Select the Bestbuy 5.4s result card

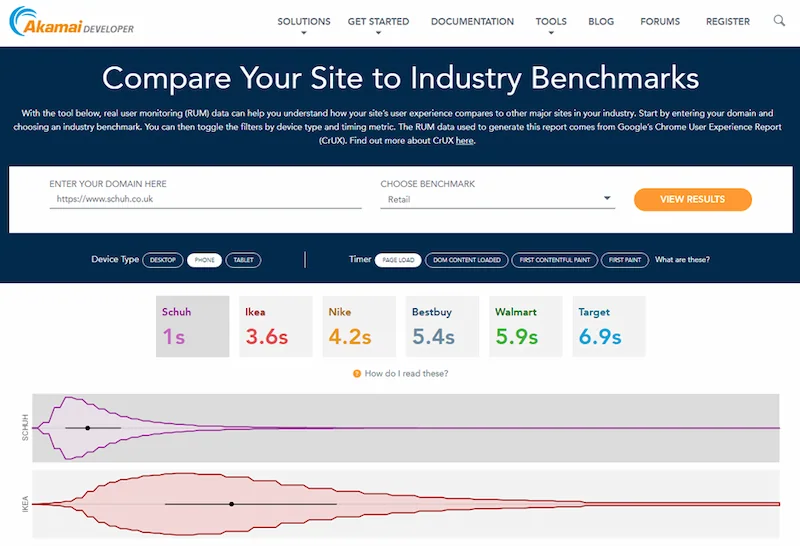click(x=442, y=326)
